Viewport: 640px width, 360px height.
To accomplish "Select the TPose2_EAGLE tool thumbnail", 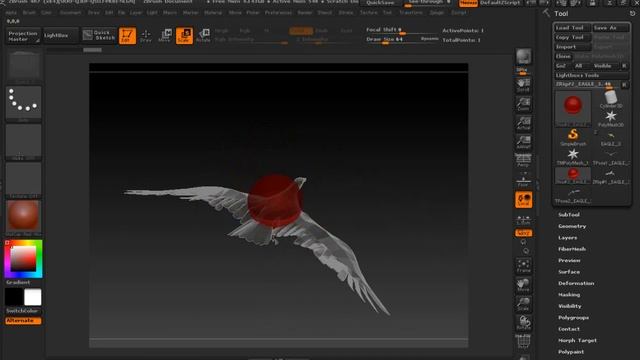I will [x=573, y=195].
